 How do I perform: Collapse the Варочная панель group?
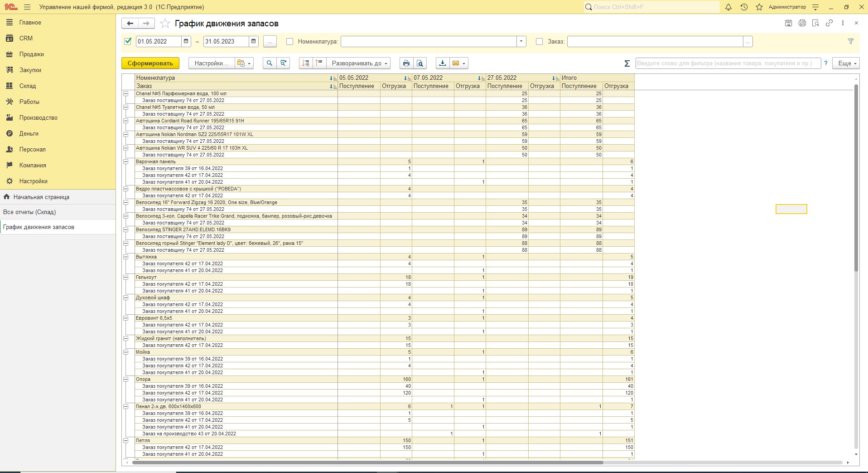pyautogui.click(x=126, y=161)
